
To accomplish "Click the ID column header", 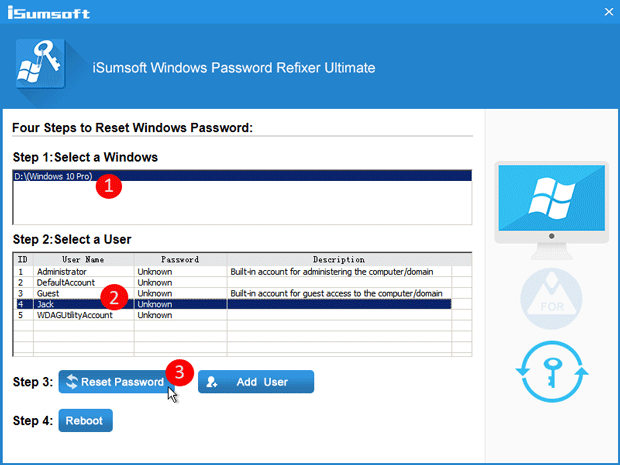I will tap(23, 259).
